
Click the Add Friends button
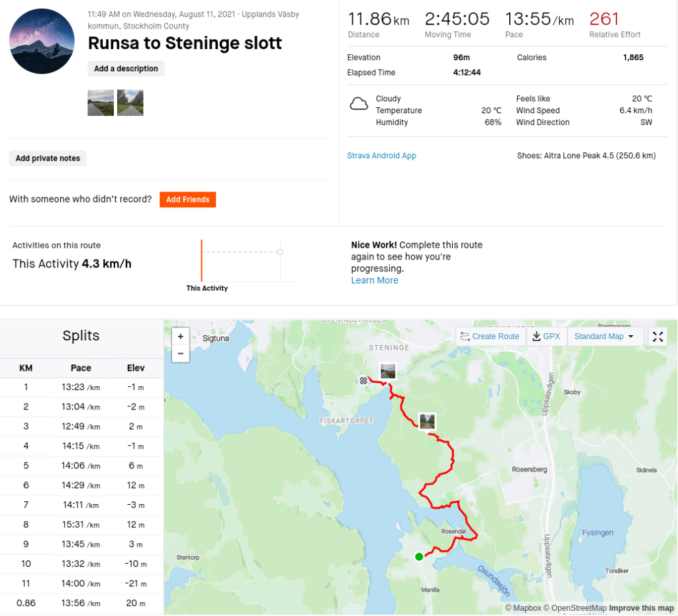point(187,199)
